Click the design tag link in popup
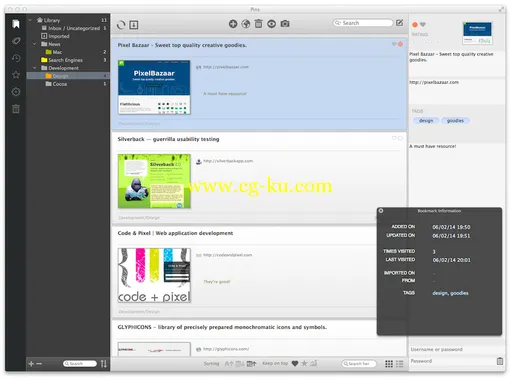 440,293
